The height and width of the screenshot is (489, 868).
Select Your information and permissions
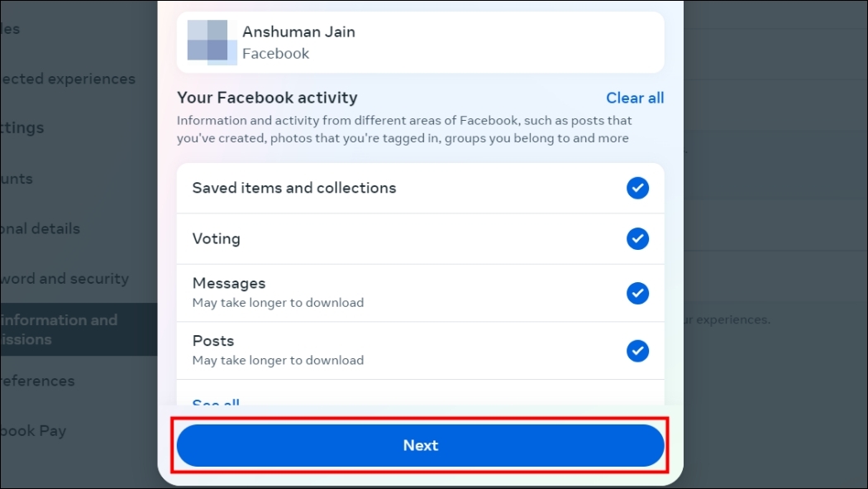point(60,329)
